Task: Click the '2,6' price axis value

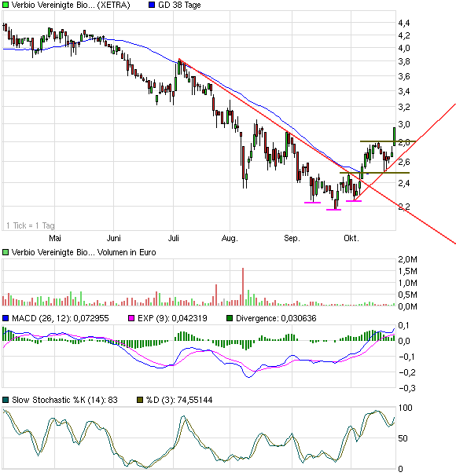Action: [404, 162]
